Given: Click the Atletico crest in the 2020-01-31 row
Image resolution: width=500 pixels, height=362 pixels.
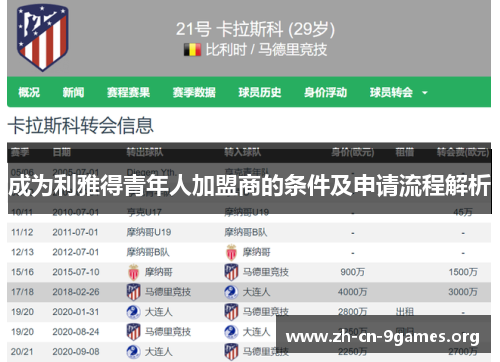Looking at the screenshot, I should click(x=231, y=312).
